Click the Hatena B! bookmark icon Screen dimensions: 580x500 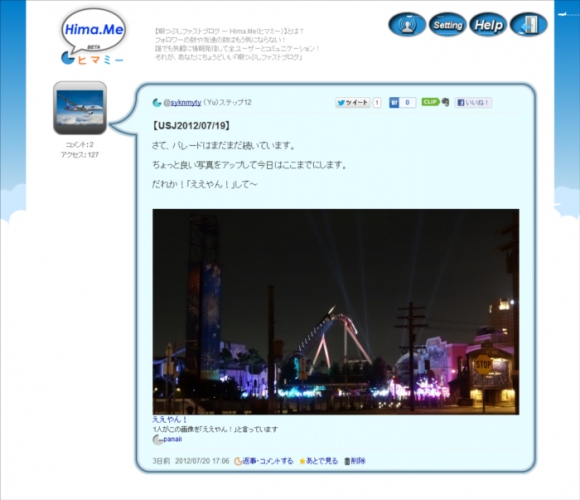pyautogui.click(x=394, y=102)
